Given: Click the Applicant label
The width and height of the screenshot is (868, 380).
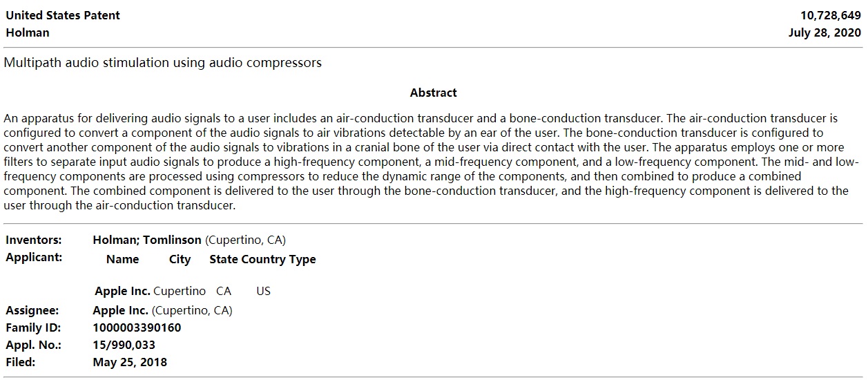Looking at the screenshot, I should (x=34, y=257).
